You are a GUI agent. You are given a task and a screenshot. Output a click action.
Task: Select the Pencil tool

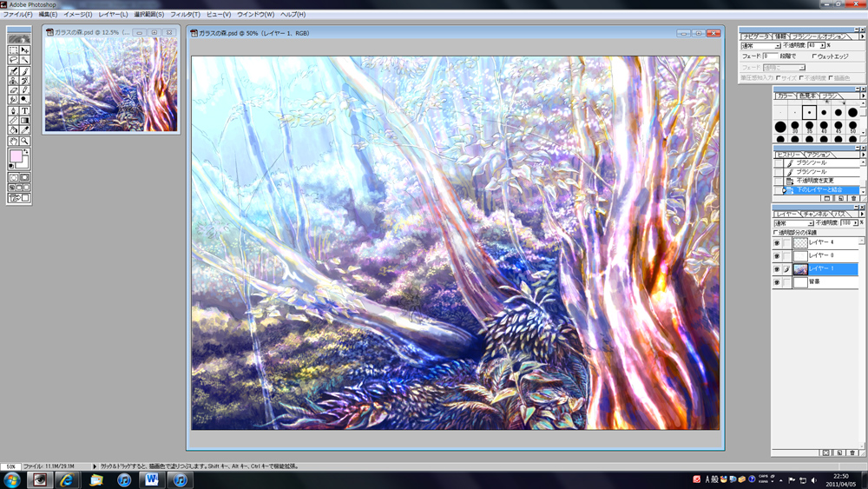[25, 89]
